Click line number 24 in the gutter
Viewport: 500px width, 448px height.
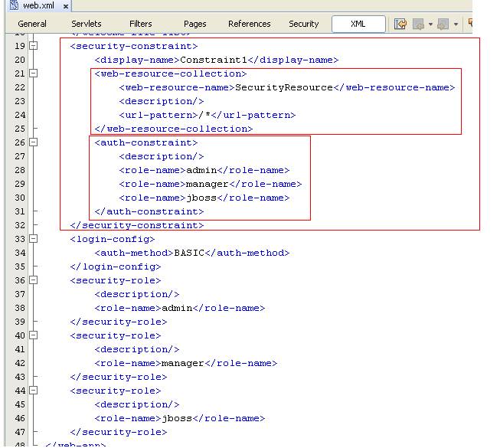click(x=20, y=115)
